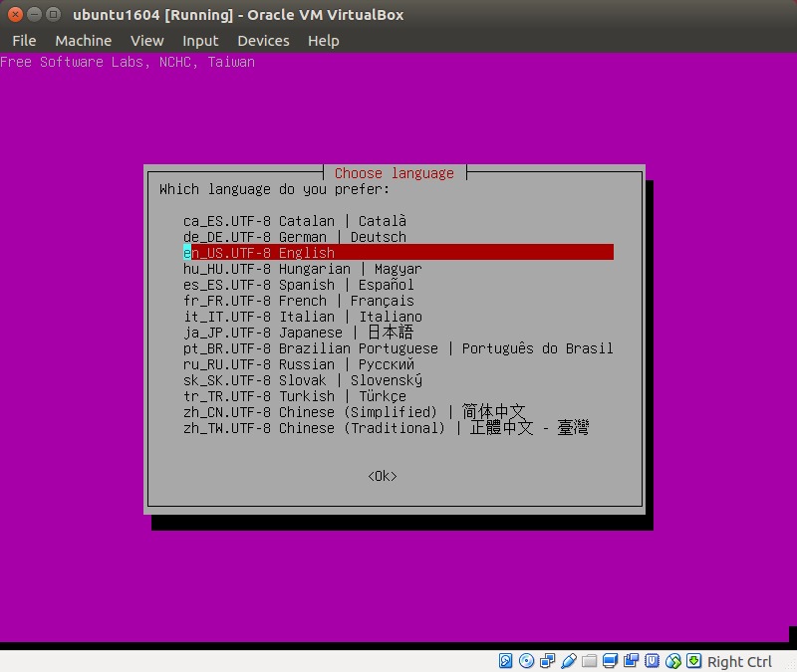Select ja_JP.UTF-8 Japanese language entry
This screenshot has width=797, height=672.
(297, 333)
